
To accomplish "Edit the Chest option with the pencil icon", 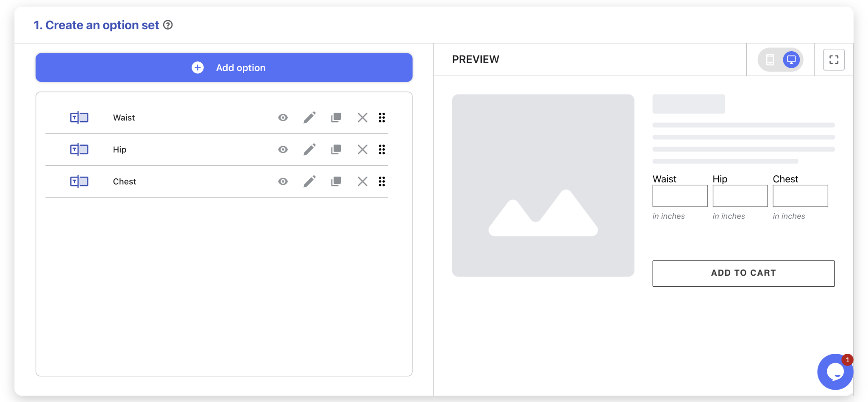I will pos(309,181).
